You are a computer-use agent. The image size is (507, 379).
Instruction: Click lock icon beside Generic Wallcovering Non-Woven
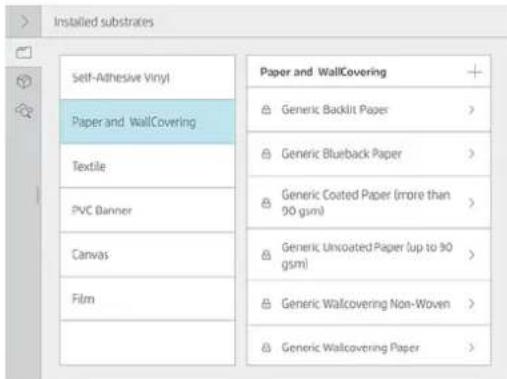266,304
